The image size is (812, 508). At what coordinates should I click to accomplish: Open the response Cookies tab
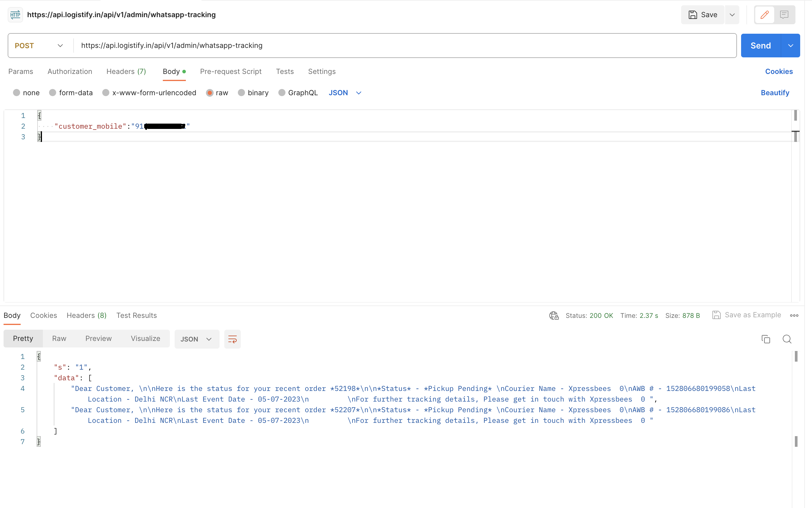click(44, 315)
